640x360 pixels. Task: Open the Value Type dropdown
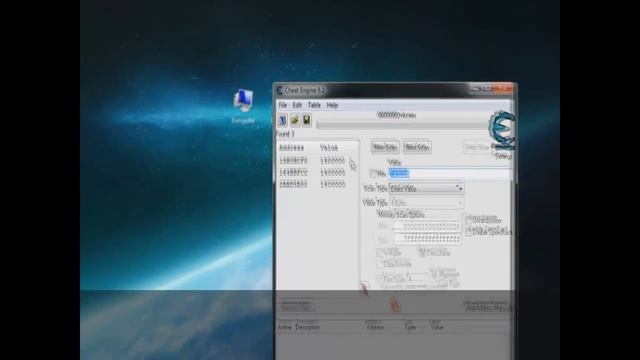pos(427,202)
